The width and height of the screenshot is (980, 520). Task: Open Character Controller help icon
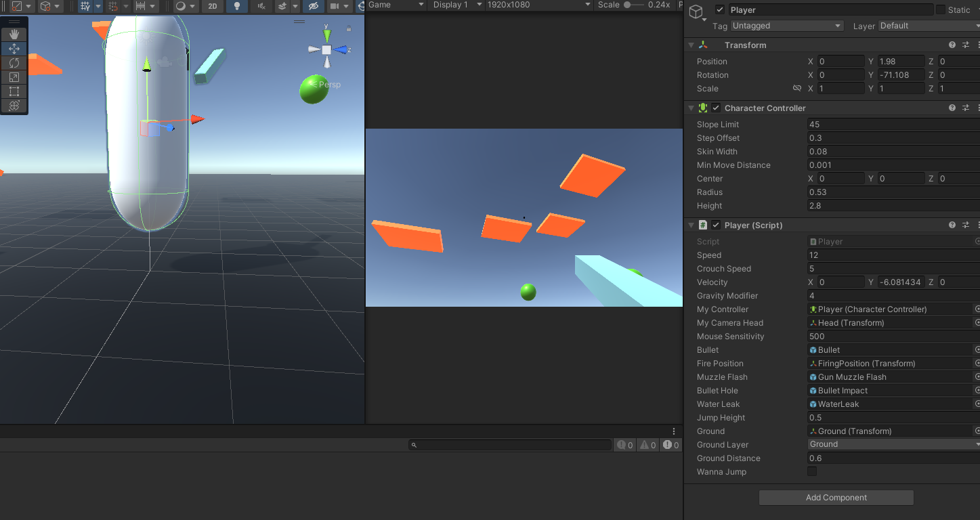(x=952, y=108)
